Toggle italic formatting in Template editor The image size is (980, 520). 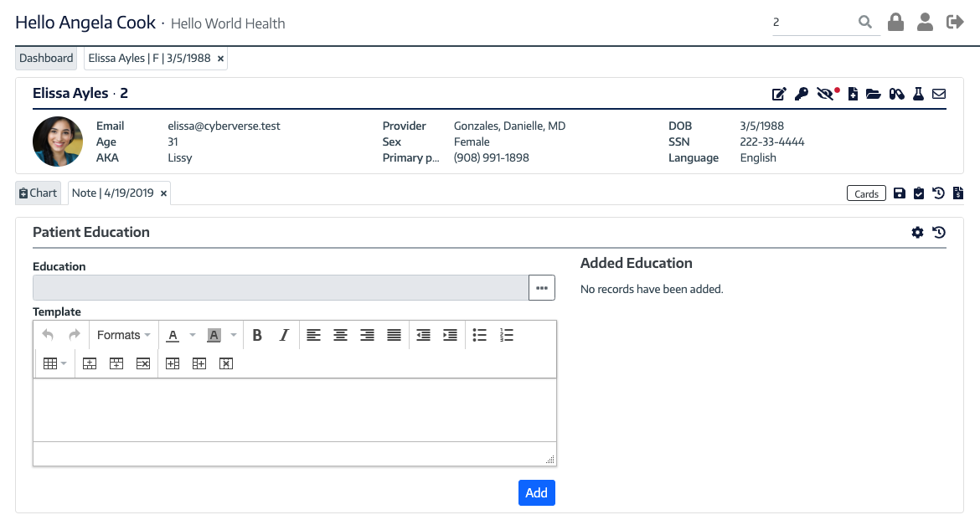pos(284,335)
